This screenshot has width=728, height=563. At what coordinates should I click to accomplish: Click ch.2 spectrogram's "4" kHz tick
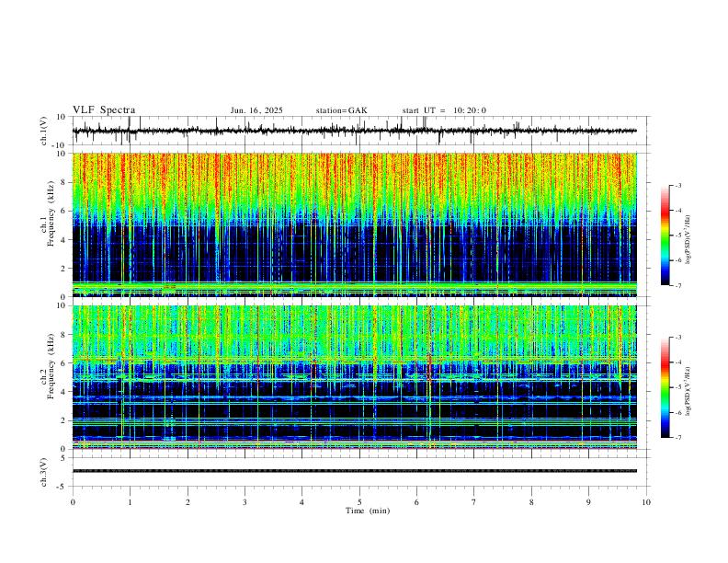(x=63, y=392)
